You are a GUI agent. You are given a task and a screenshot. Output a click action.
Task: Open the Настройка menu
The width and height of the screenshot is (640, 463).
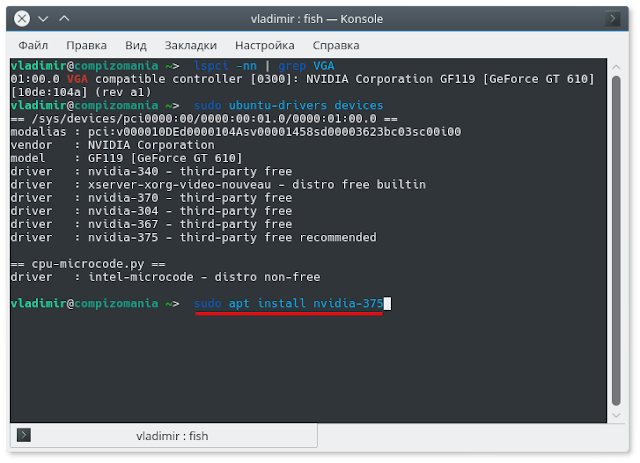(264, 45)
